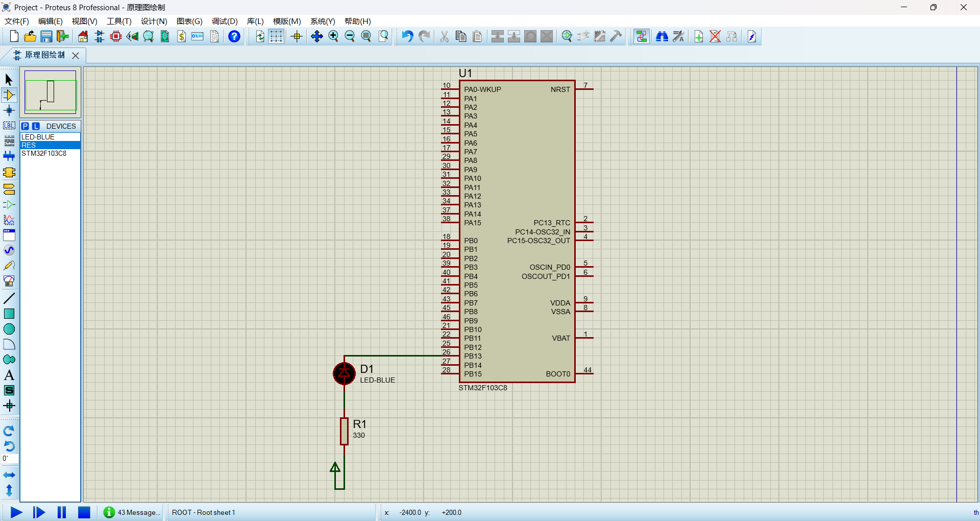The image size is (980, 521).
Task: Click the Save Project toolbar button
Action: tap(46, 36)
